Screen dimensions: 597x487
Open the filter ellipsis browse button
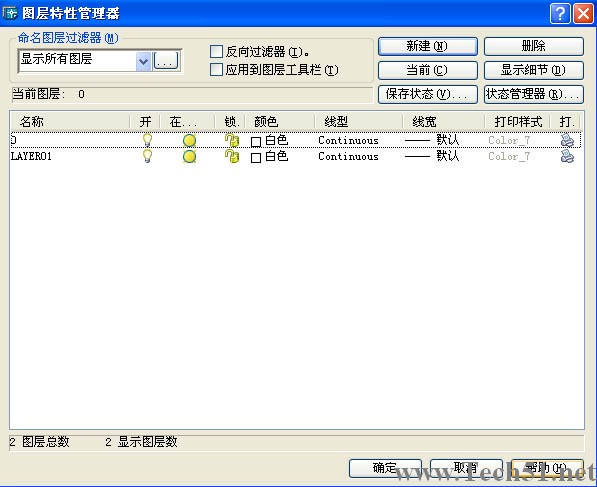166,61
